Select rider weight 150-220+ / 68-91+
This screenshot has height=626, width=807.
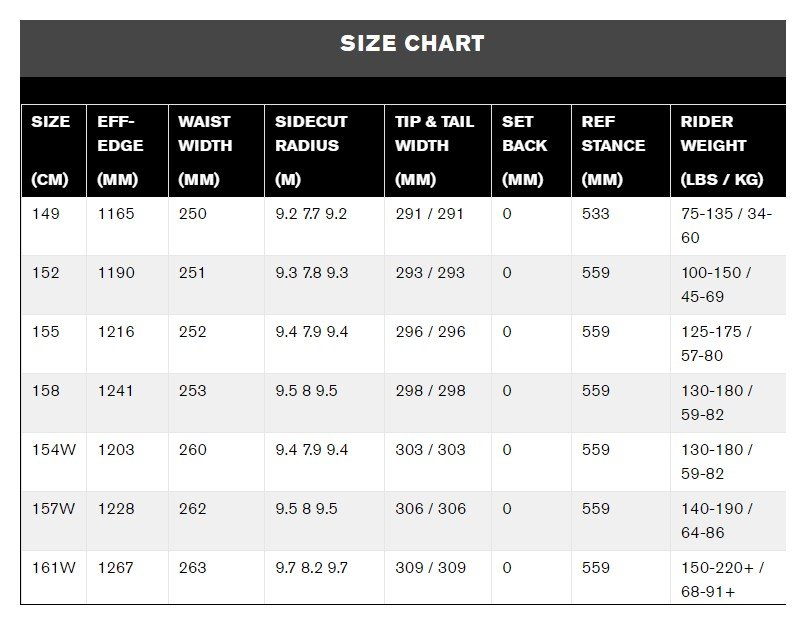coord(723,579)
